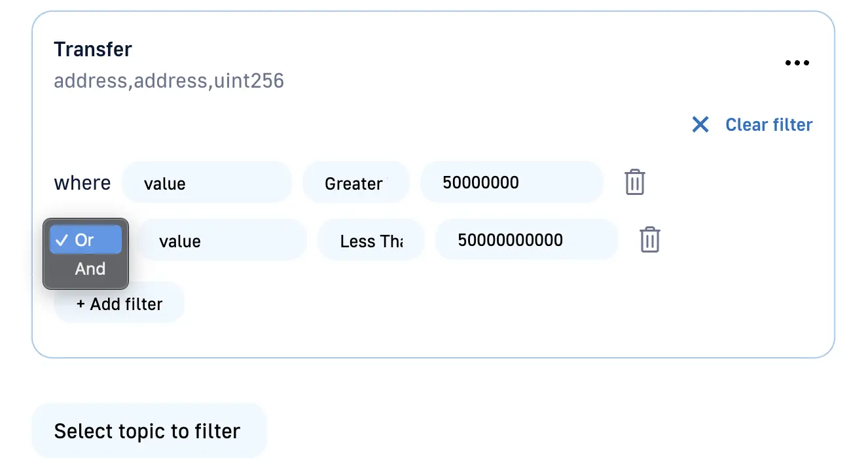The width and height of the screenshot is (868, 471).
Task: Focus the 50000000000 value input field
Action: (526, 240)
